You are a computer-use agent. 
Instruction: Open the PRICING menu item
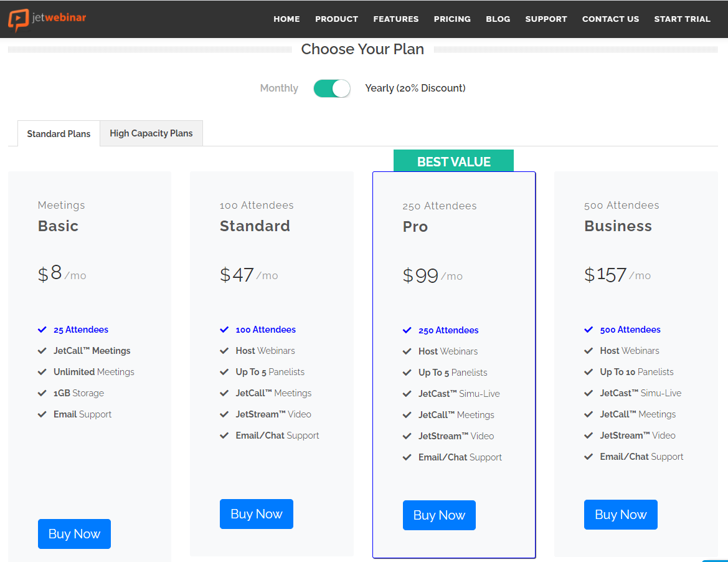point(452,19)
